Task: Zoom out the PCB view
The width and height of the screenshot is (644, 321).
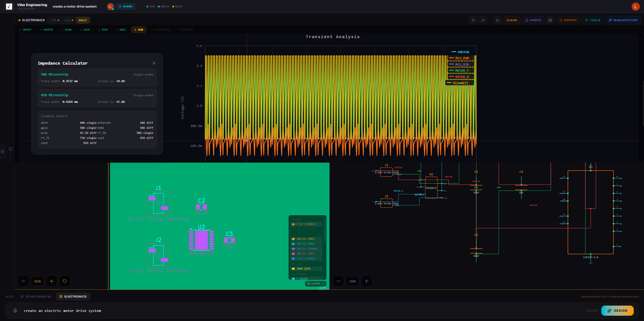Action: click(x=23, y=281)
